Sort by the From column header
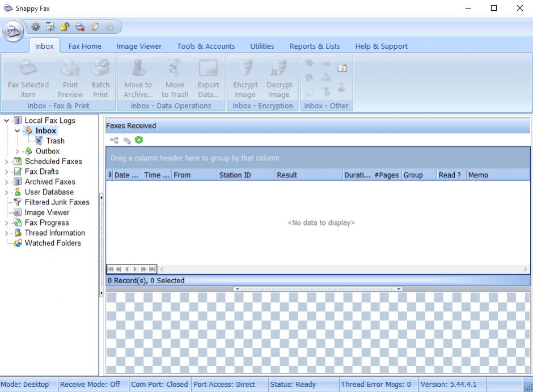The image size is (533, 392). point(194,175)
